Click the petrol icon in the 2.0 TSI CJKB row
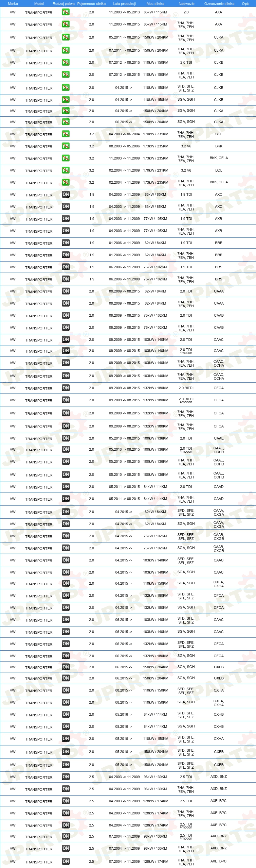Screen dimensions: 256x868 (x=65, y=62)
